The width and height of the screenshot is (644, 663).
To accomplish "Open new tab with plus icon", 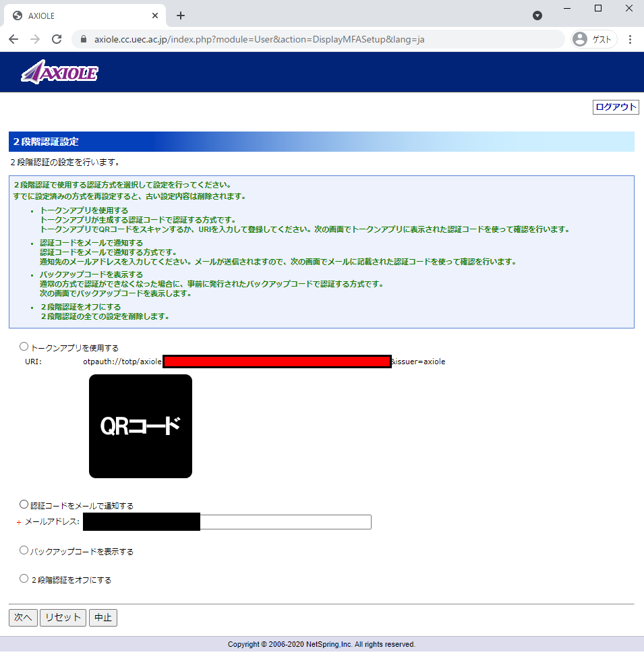I will pos(181,16).
